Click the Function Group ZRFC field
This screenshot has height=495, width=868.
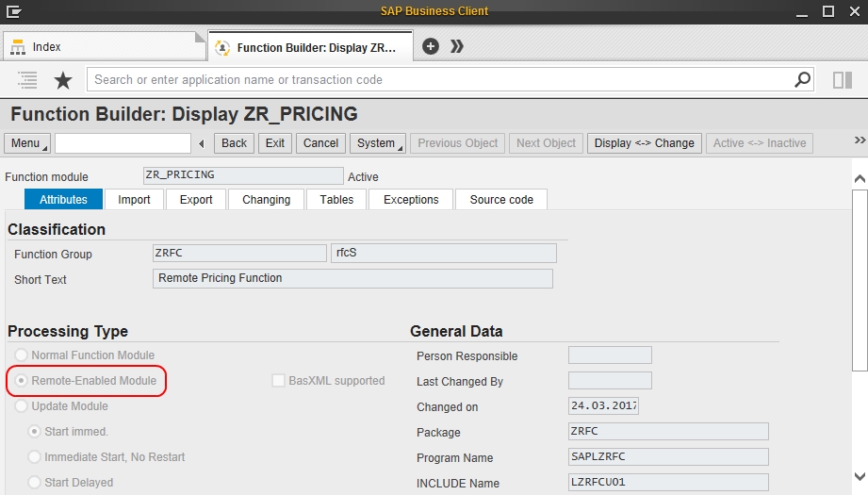click(x=239, y=253)
